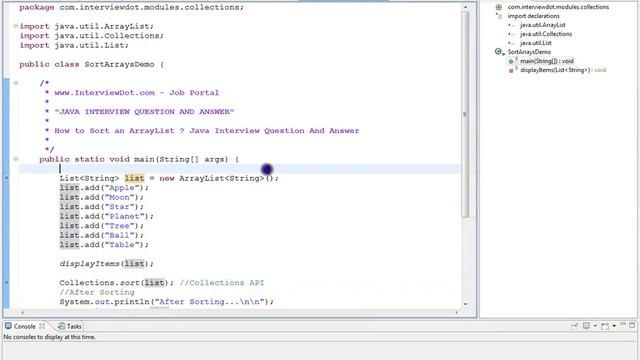Click 'public static void main' line
The width and height of the screenshot is (640, 360).
(139, 159)
